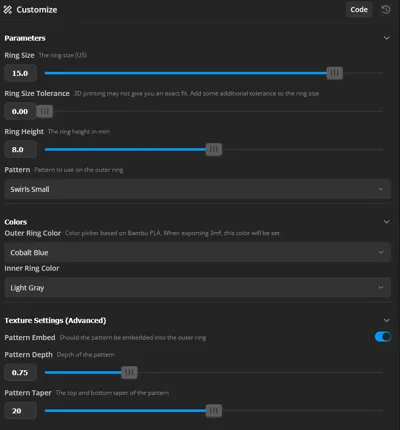
Task: Collapse the Colors section chevron
Action: point(386,222)
